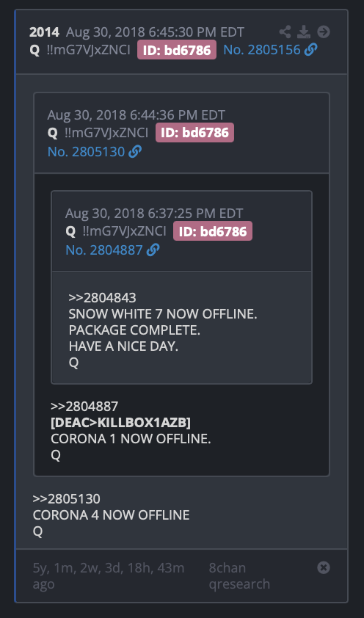Click the download icon for post 2014
This screenshot has width=364, height=618.
tap(304, 32)
